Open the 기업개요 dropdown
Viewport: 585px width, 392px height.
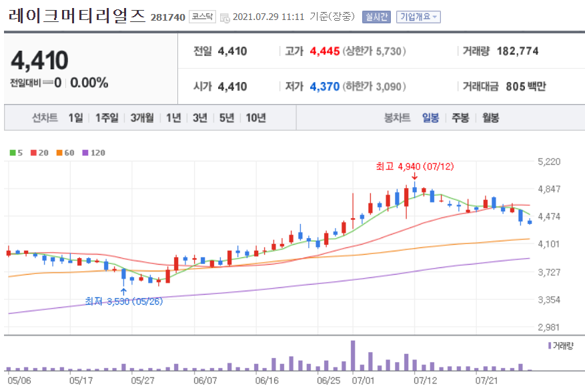pyautogui.click(x=418, y=17)
